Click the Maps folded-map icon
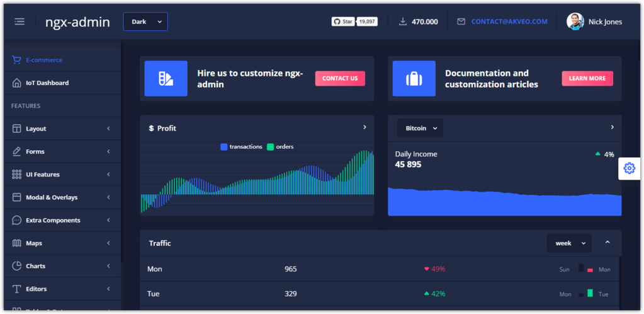Screen dimensions: 644x314 tap(17, 243)
